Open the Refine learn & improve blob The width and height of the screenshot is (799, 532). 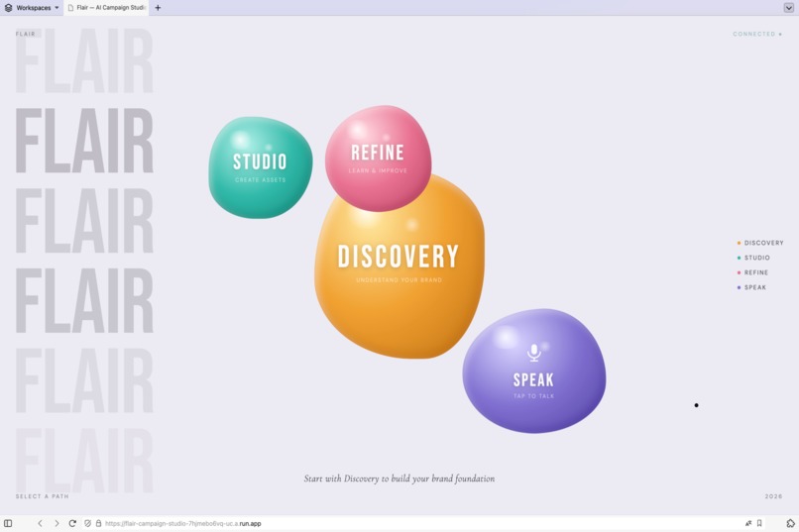pos(378,159)
